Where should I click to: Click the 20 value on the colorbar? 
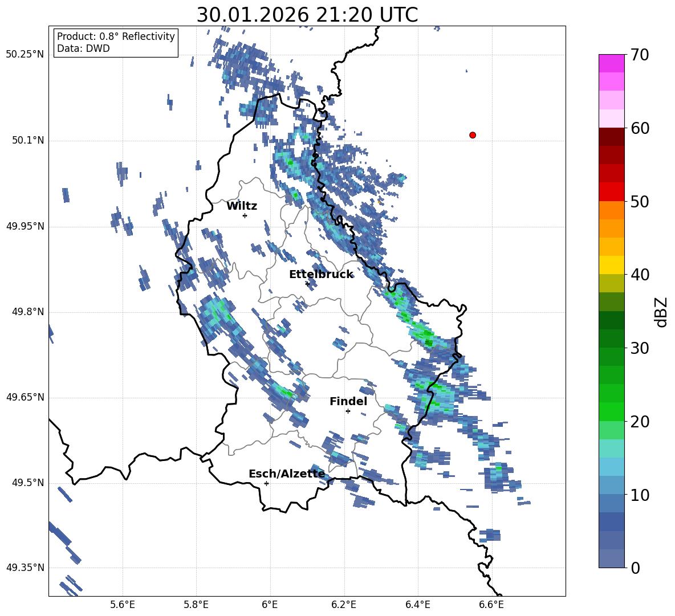(x=640, y=422)
